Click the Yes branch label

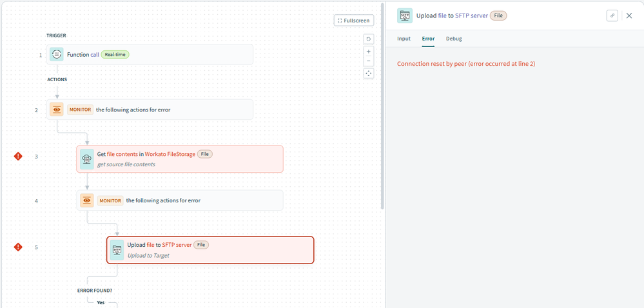click(100, 302)
